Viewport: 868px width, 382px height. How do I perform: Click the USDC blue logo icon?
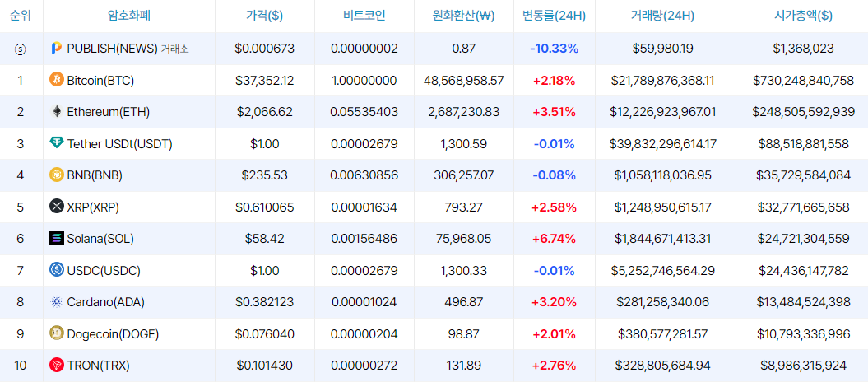point(57,270)
